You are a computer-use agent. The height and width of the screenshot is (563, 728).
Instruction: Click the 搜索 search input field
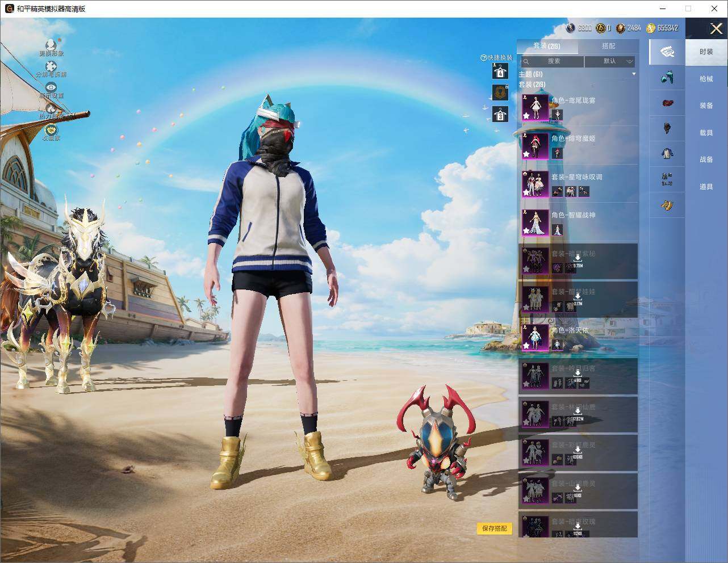coord(552,61)
